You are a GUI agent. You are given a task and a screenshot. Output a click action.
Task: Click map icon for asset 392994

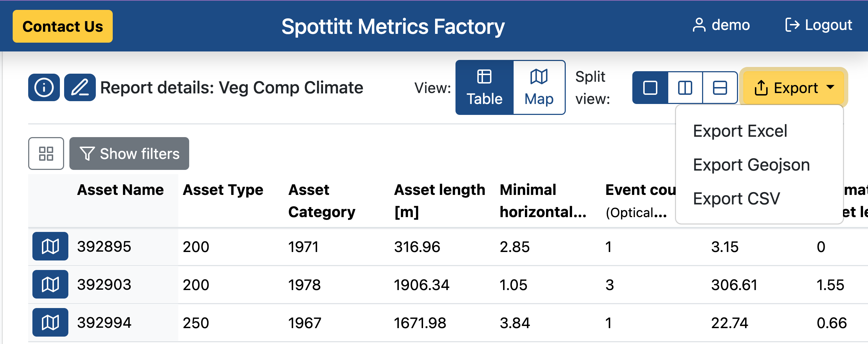[50, 322]
